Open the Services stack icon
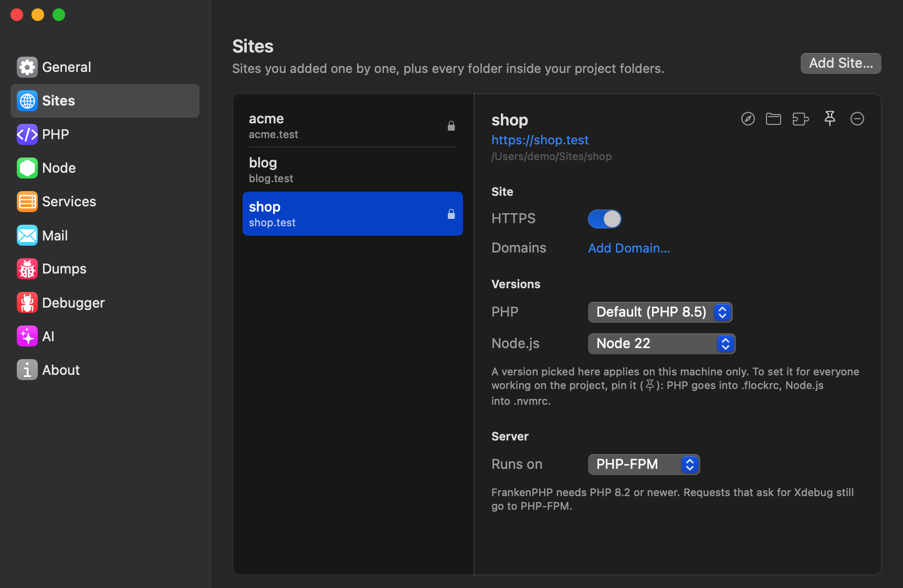Screen dimensions: 903x588 (x=27, y=202)
